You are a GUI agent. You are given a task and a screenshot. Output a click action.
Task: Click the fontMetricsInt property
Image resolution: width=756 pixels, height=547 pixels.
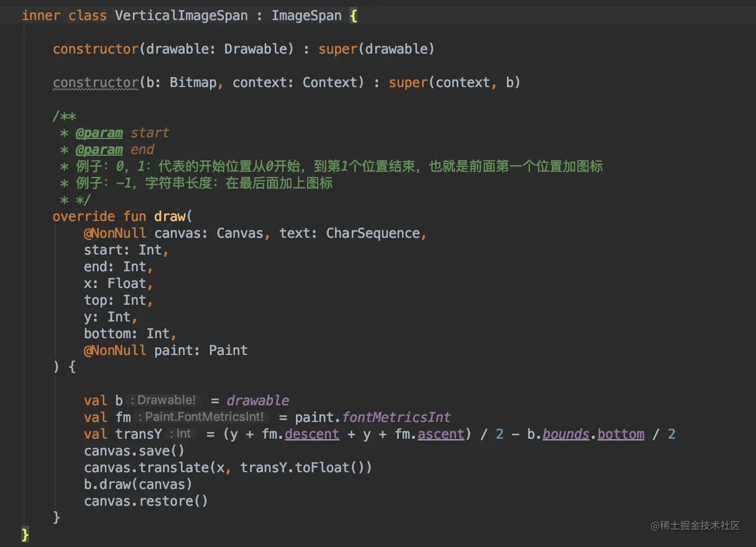coord(396,418)
